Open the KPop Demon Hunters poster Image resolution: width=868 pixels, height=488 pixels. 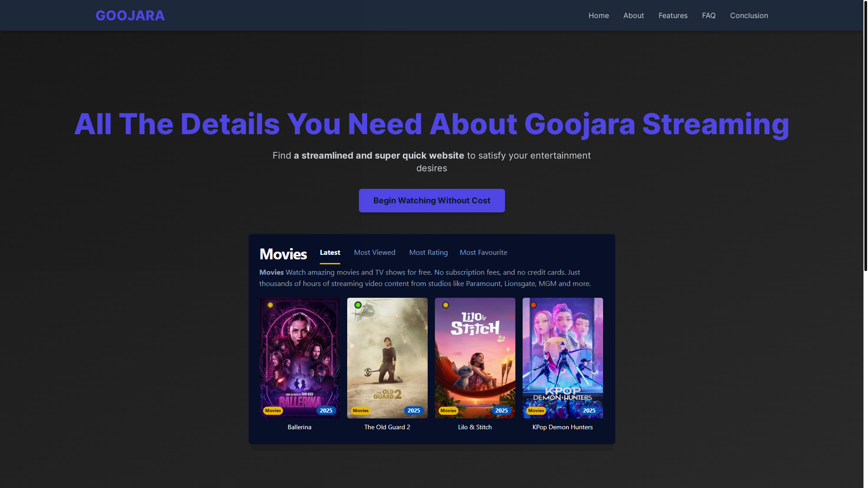562,358
